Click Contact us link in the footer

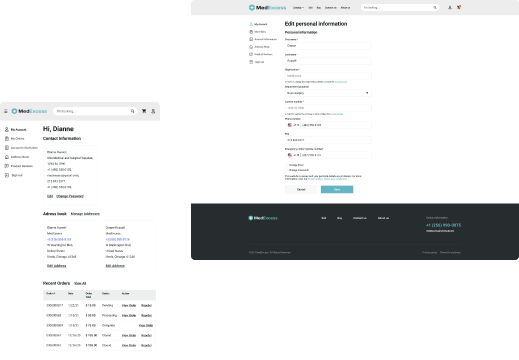pyautogui.click(x=360, y=218)
